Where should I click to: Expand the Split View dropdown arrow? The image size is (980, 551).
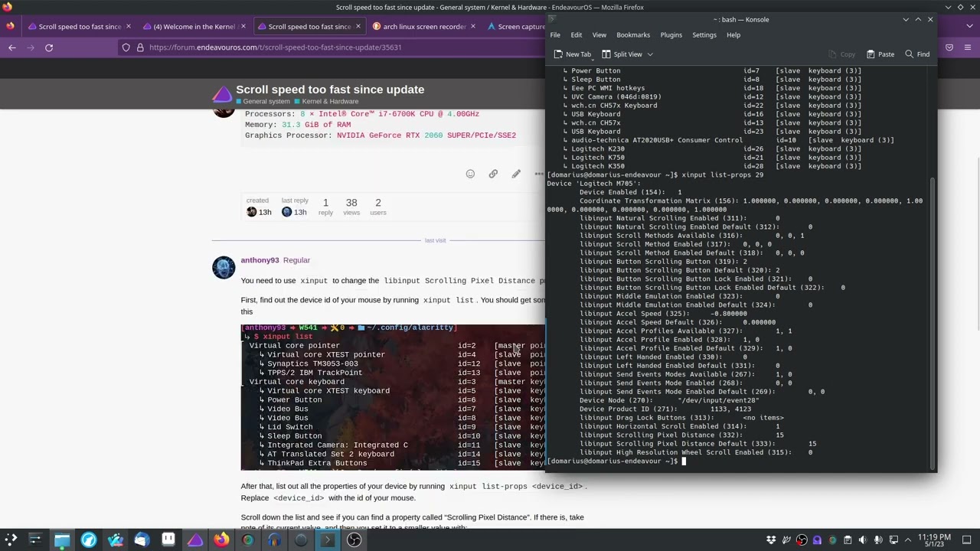pyautogui.click(x=650, y=54)
